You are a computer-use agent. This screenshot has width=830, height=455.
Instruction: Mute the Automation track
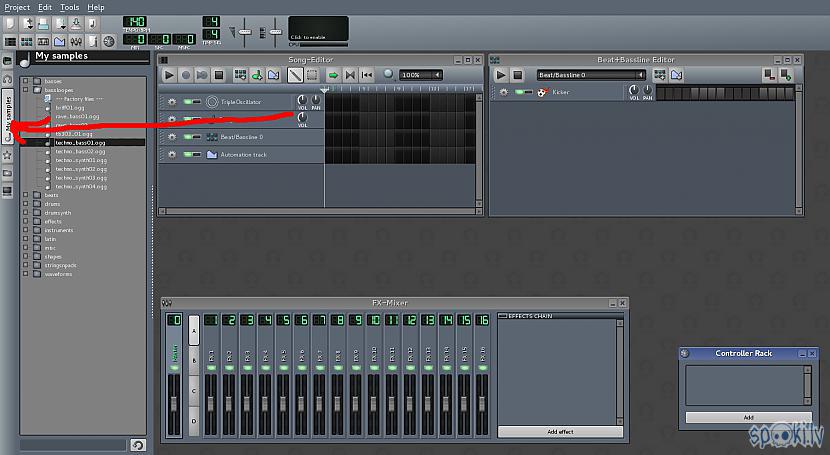pos(187,154)
